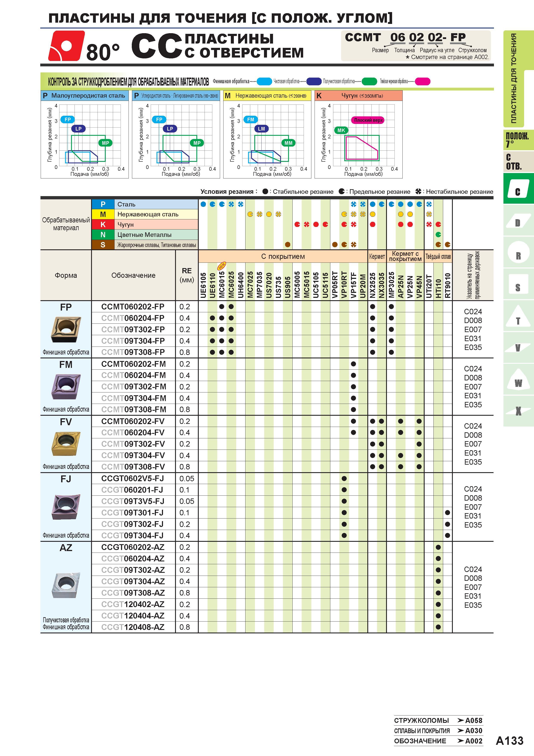Click the N Цветные Металлы row
This screenshot has width=534, height=756.
point(145,235)
